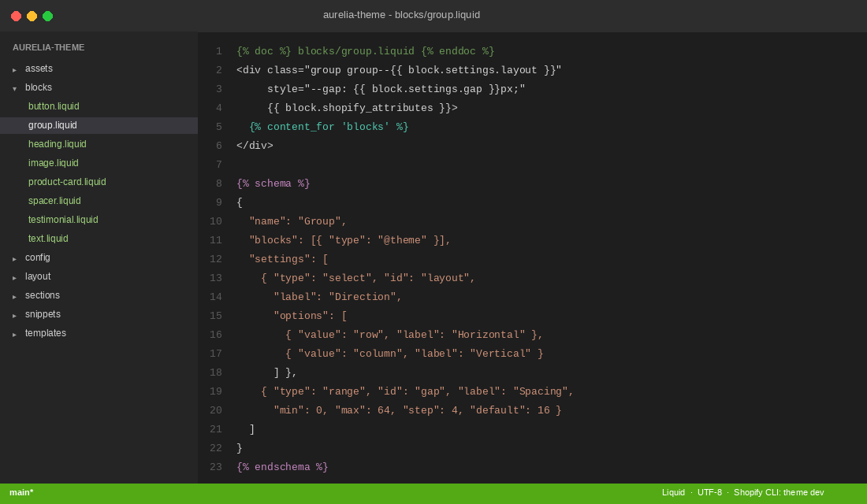The height and width of the screenshot is (504, 867).
Task: Click the Liquid language mode in status bar
Action: pos(673,492)
